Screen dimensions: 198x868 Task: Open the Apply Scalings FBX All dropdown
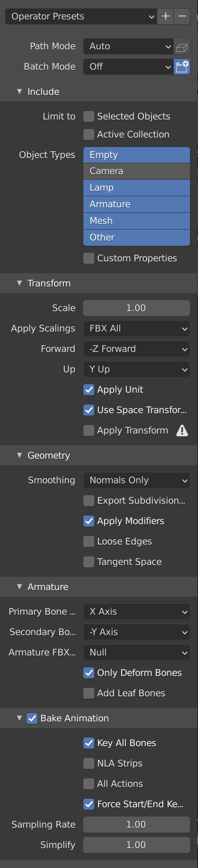click(x=136, y=329)
